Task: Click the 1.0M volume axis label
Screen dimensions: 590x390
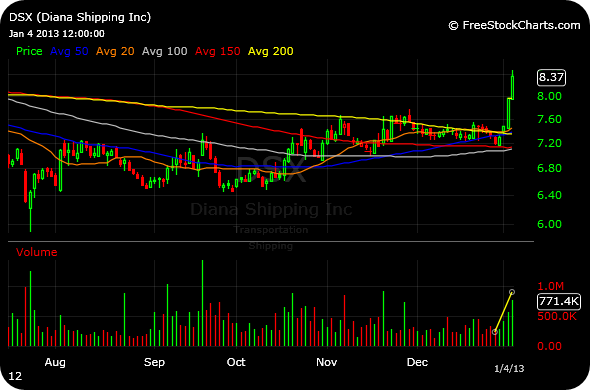Action: point(551,286)
